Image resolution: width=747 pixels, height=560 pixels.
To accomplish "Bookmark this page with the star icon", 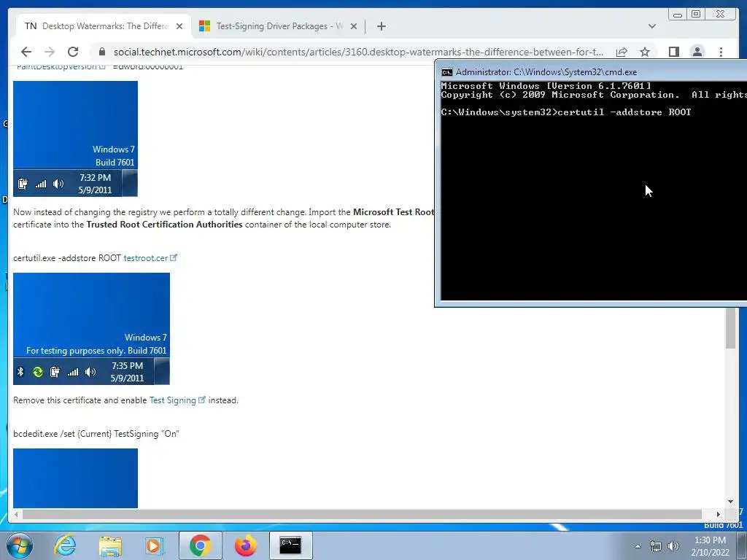I will point(645,52).
